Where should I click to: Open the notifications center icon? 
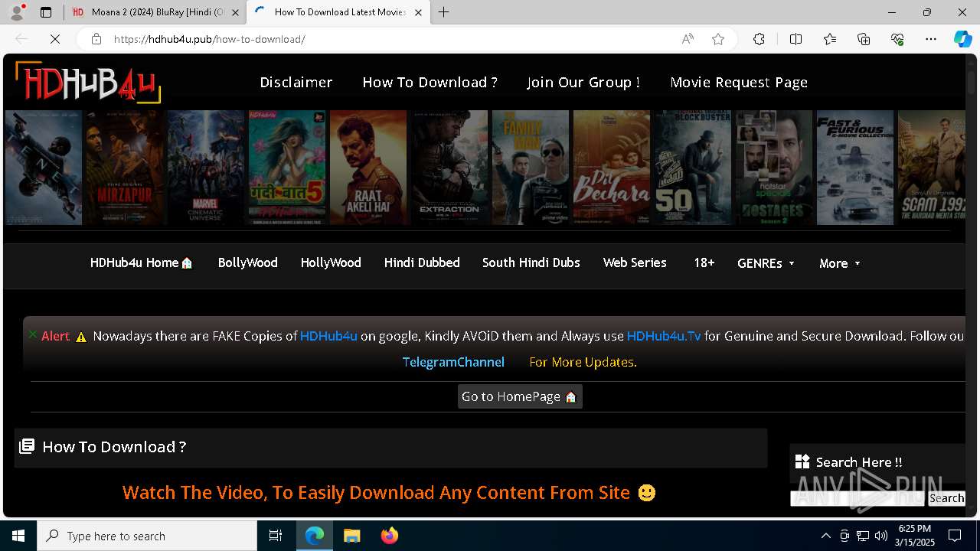955,536
